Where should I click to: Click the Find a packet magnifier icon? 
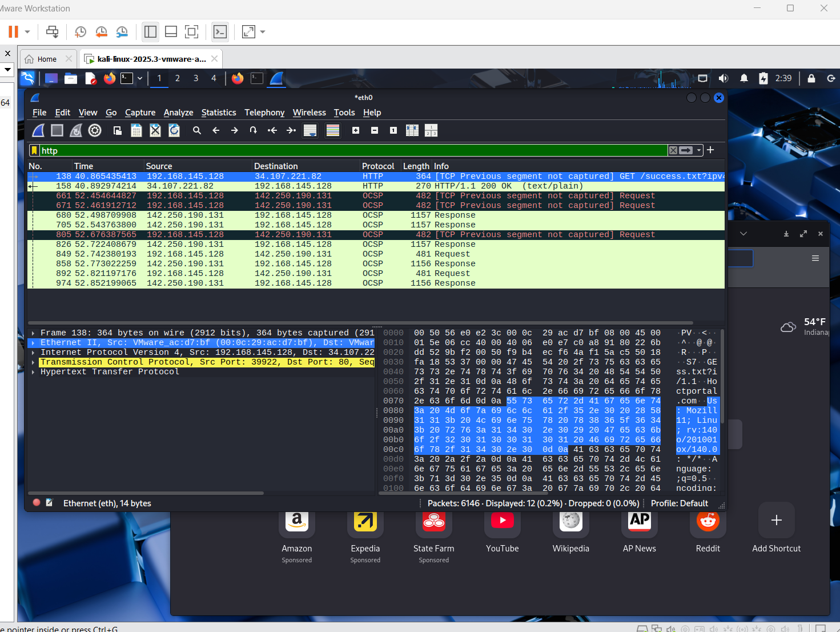pos(197,131)
